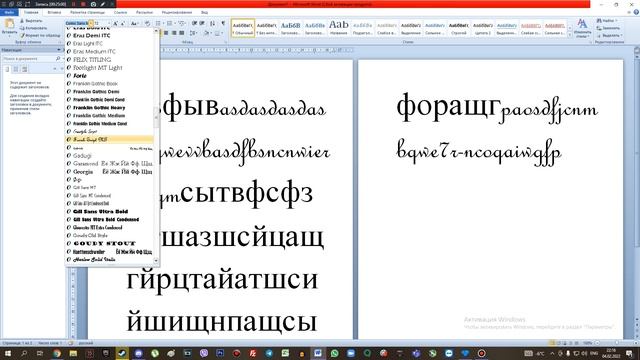This screenshot has height=360, width=640.
Task: Choose Felix Titling font
Action: coord(109,60)
